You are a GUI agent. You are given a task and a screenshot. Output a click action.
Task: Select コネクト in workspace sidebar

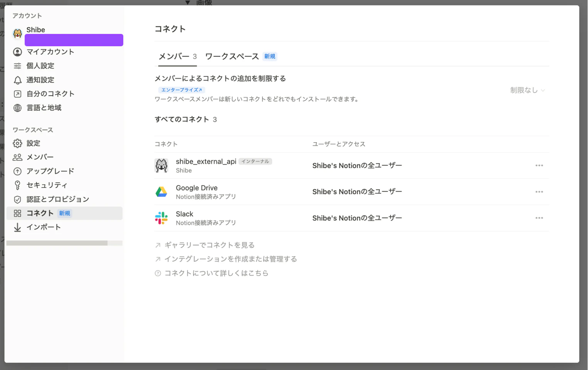[64, 213]
